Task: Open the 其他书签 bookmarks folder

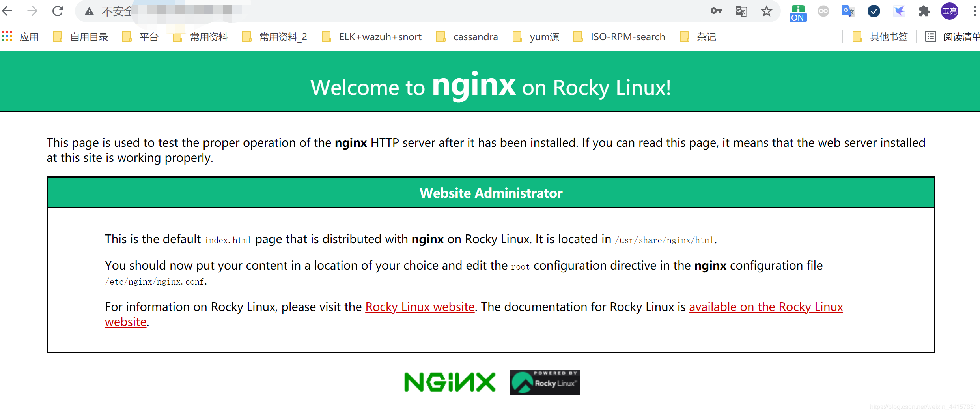Action: pos(880,37)
